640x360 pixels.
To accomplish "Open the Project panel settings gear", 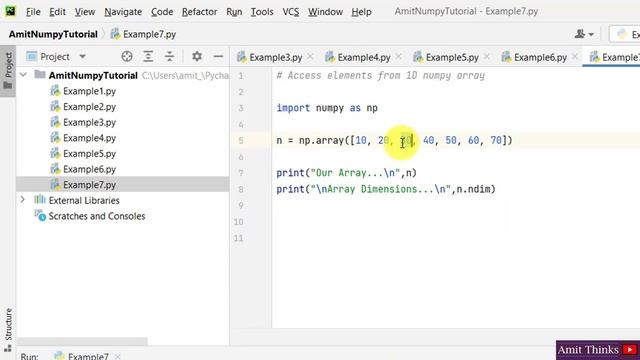I will pos(197,56).
